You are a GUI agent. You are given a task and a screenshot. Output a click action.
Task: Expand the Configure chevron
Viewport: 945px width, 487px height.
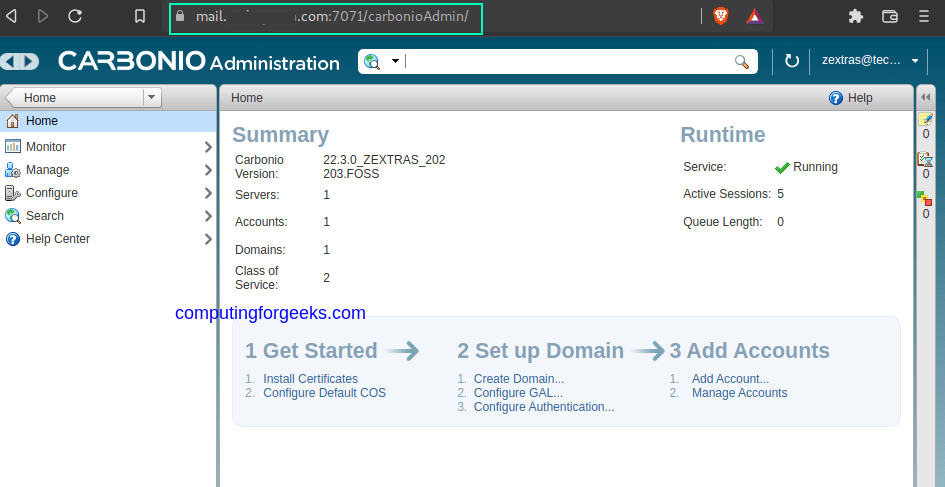208,193
